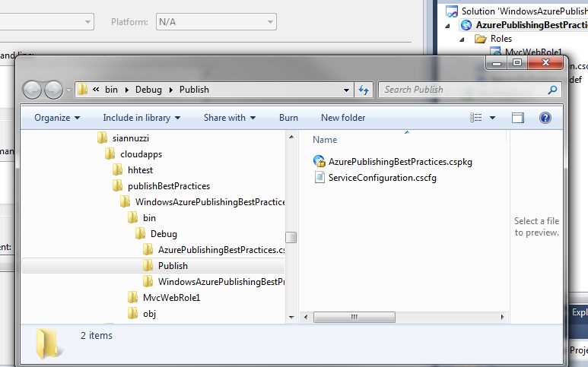The width and height of the screenshot is (588, 367).
Task: Click the Forward navigation arrow in Explorer
Action: pos(53,90)
